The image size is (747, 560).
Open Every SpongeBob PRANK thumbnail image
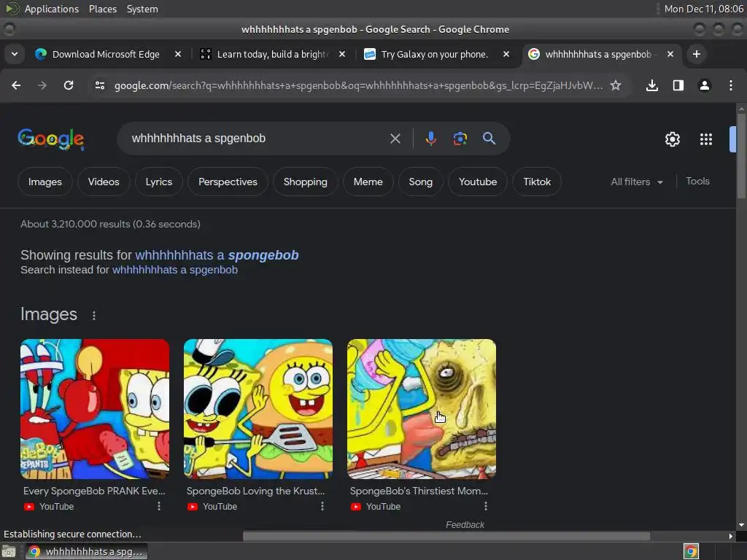pyautogui.click(x=95, y=409)
